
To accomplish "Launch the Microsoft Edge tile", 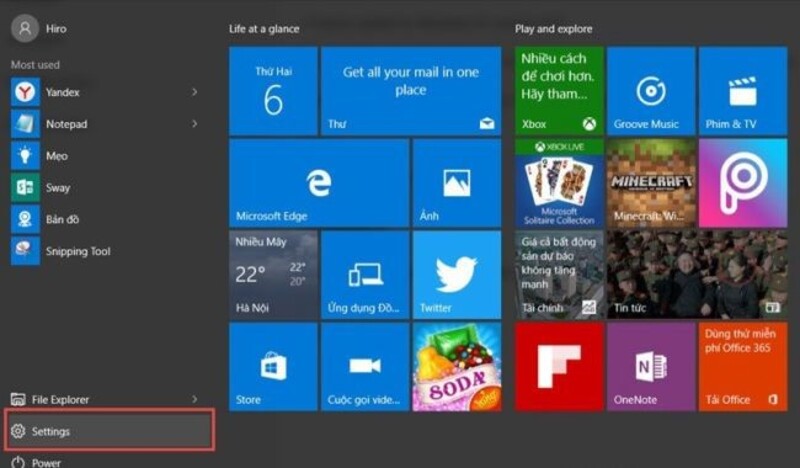I will click(x=319, y=183).
